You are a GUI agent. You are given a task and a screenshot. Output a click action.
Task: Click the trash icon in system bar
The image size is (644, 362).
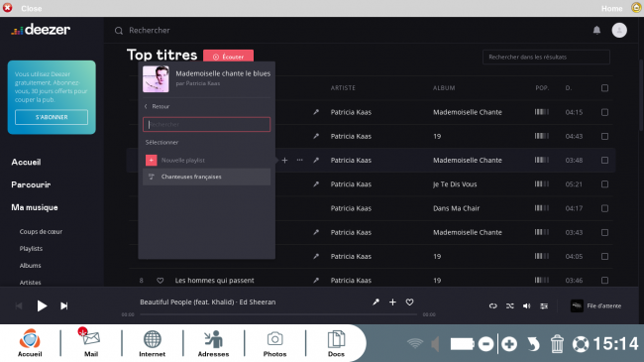[557, 344]
